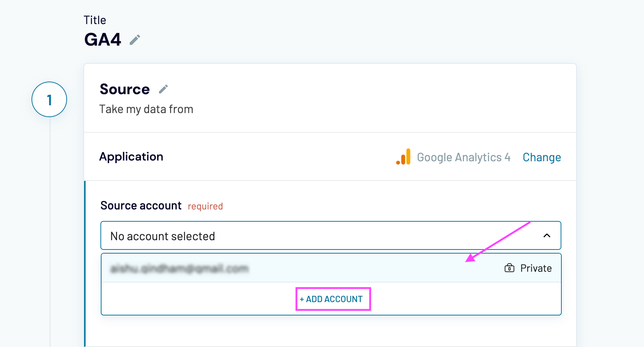Select the Application row labeled Google Analytics 4
644x347 pixels.
click(x=464, y=157)
